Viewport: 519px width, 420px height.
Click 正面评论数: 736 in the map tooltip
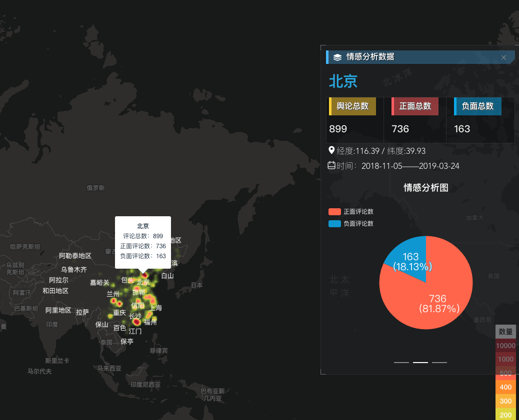pyautogui.click(x=143, y=246)
